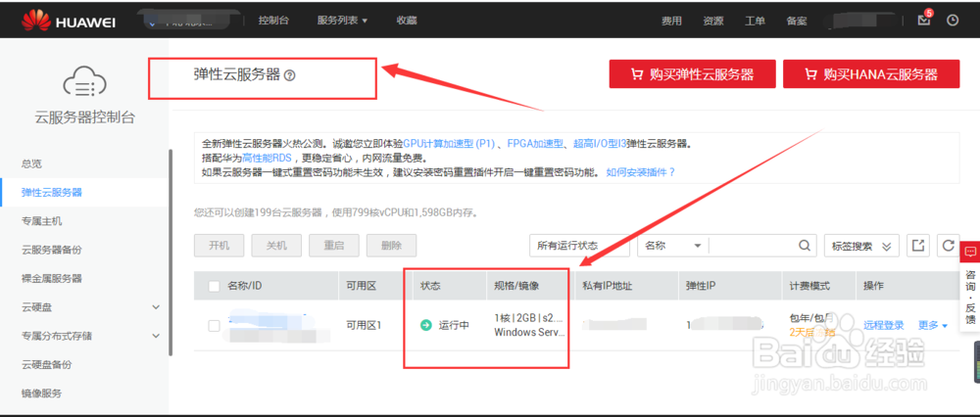Select all servers header checkbox
Screen dimensions: 980x417
pos(214,286)
